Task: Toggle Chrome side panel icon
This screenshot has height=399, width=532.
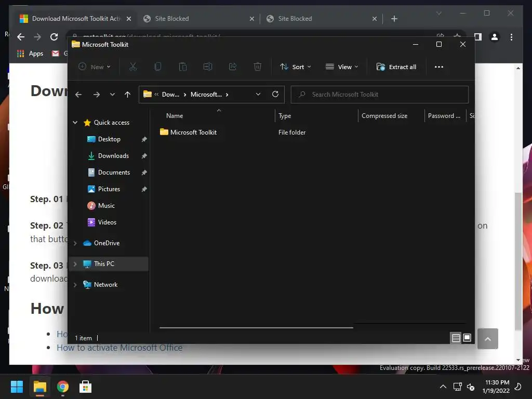Action: pos(478,37)
